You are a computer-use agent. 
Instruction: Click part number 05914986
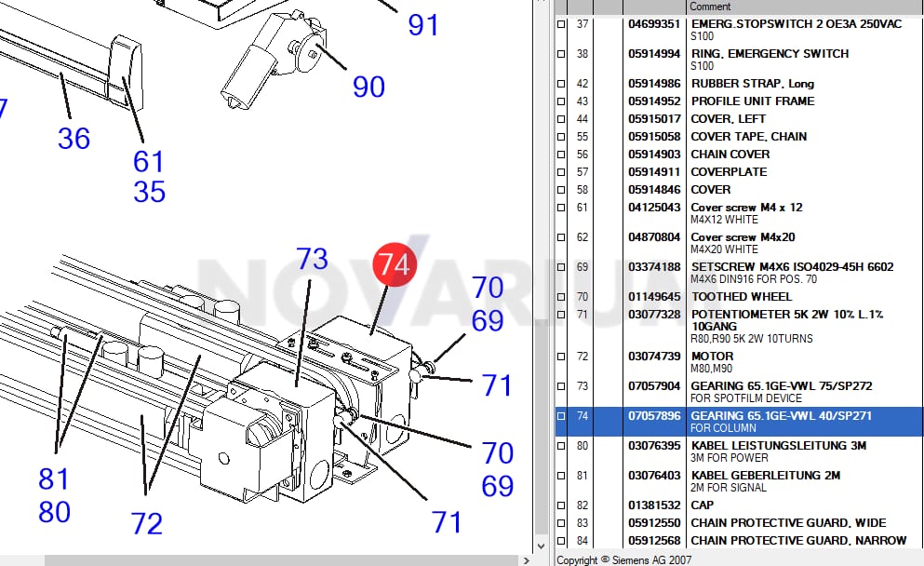click(654, 84)
